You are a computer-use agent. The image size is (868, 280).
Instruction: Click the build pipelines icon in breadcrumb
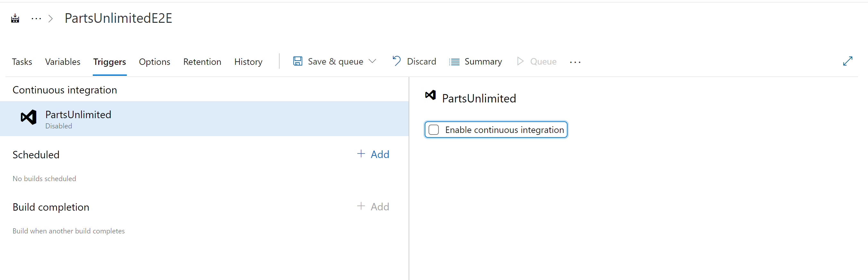pos(15,18)
